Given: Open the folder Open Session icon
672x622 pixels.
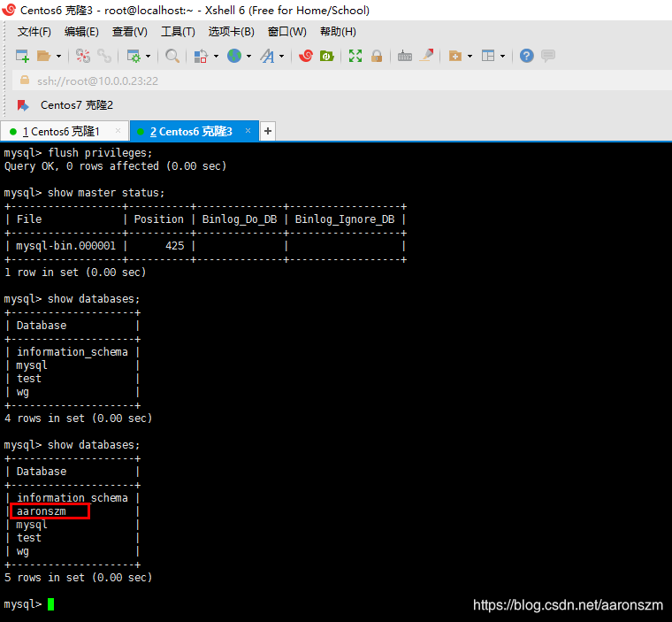Looking at the screenshot, I should click(x=43, y=56).
